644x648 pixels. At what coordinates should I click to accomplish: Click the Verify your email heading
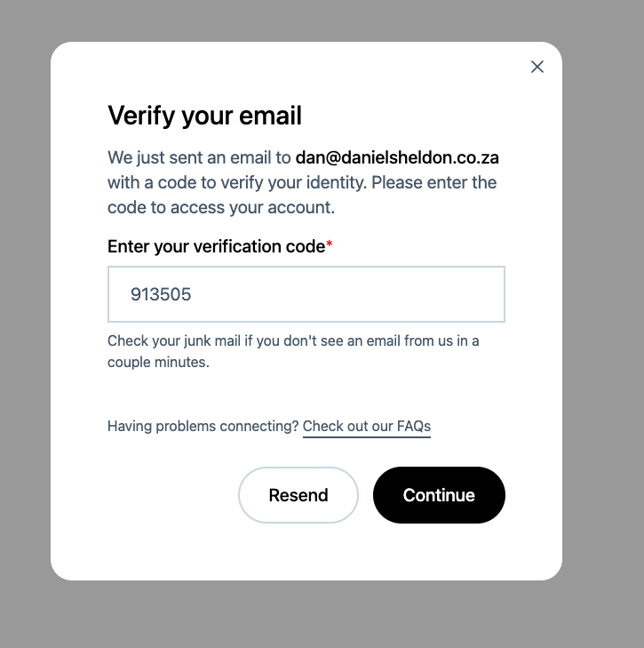(x=204, y=116)
